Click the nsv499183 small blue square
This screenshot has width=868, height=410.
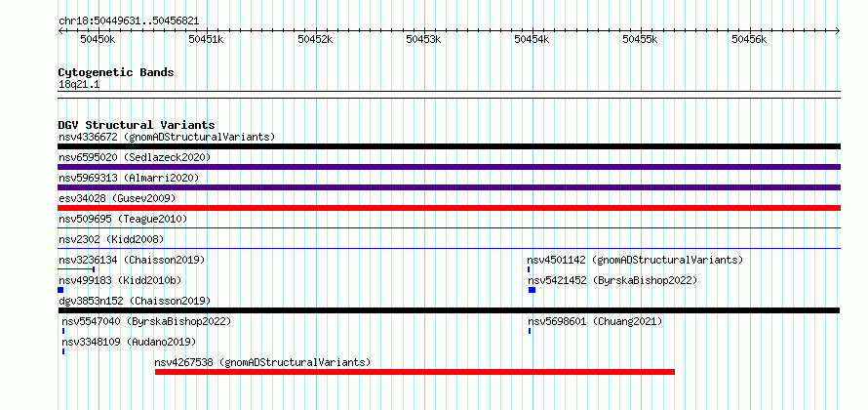point(60,290)
